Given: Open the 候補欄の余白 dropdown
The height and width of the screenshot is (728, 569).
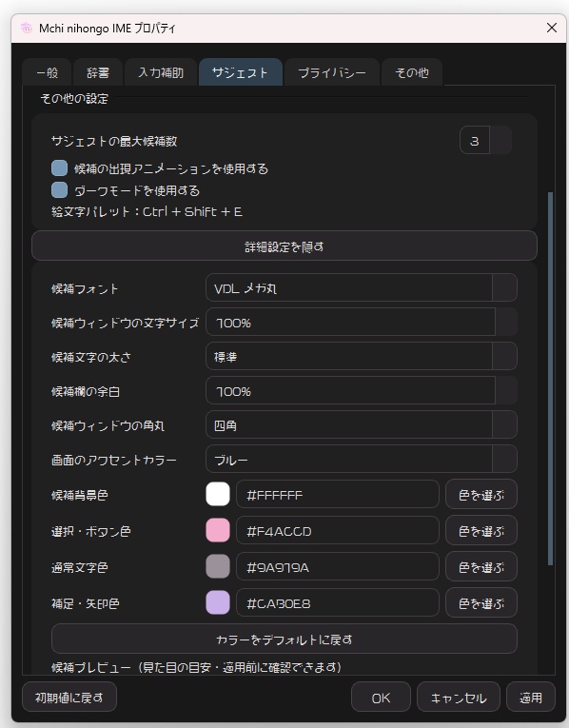Looking at the screenshot, I should [x=361, y=390].
